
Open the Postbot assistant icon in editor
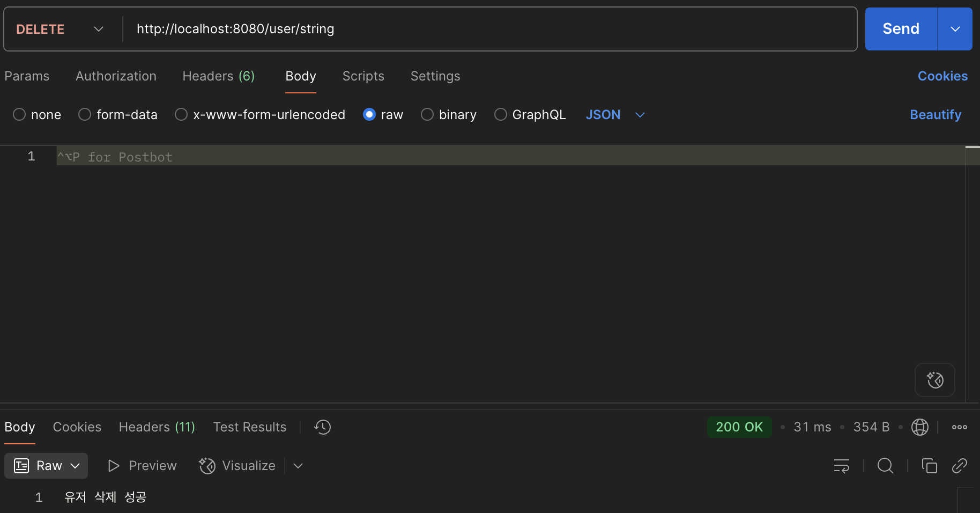[x=934, y=380]
